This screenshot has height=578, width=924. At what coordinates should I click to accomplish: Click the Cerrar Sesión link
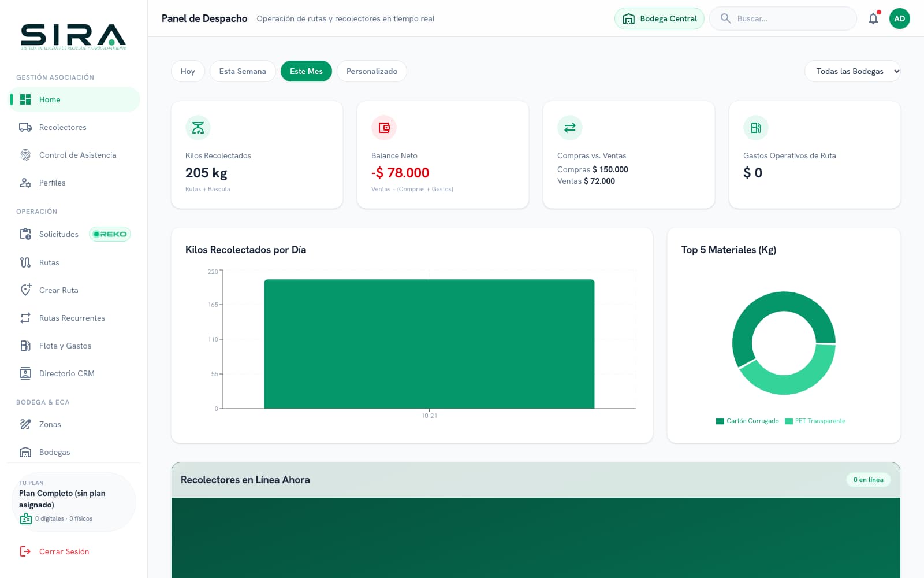coord(64,551)
